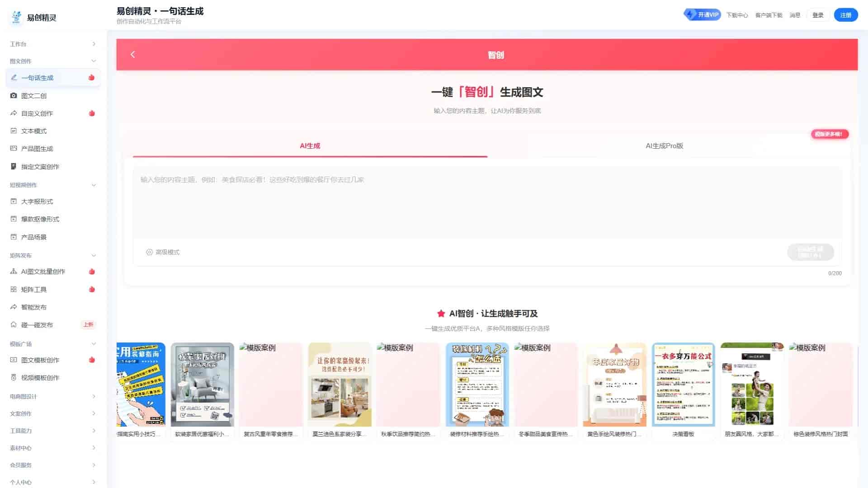Screen dimensions: 868x488
Task: Expand the 文案创作 section
Action: point(53,413)
